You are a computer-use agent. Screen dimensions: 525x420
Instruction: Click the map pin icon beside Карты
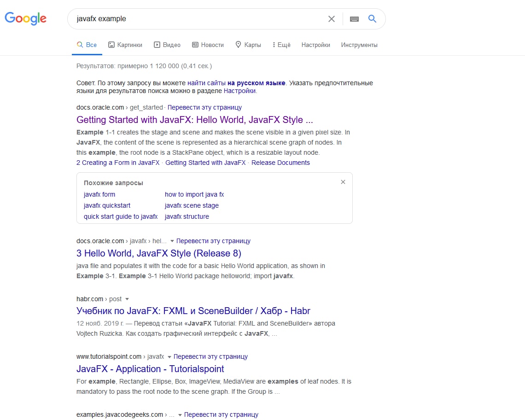(x=238, y=45)
